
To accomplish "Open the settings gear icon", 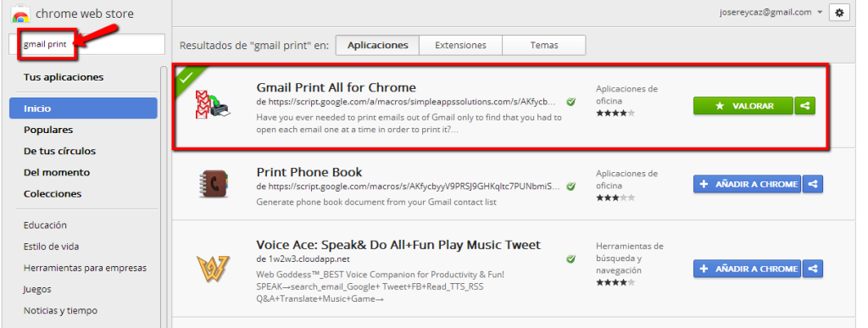I will pos(839,12).
